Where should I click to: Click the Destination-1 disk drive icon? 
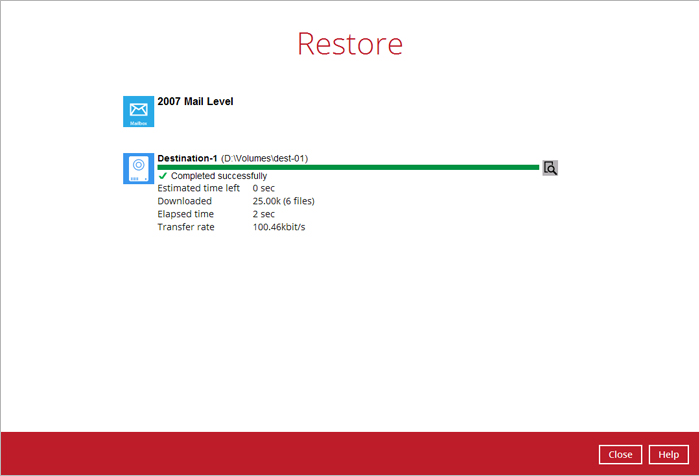pyautogui.click(x=138, y=168)
